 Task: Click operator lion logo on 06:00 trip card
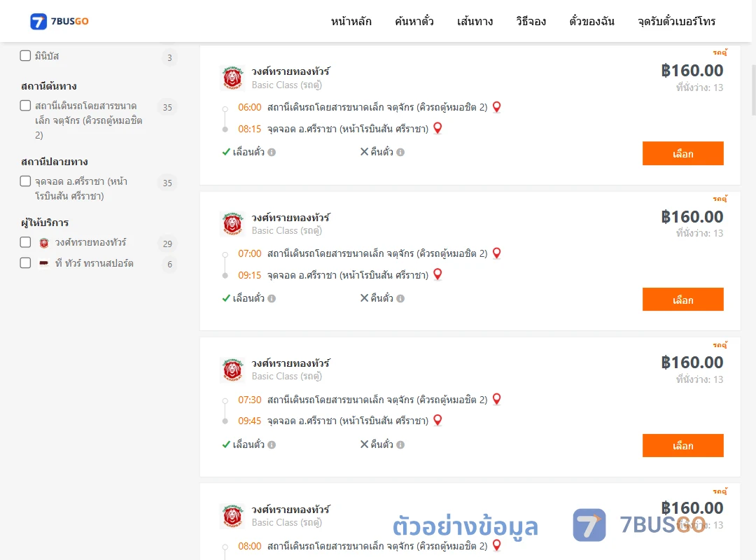click(232, 78)
